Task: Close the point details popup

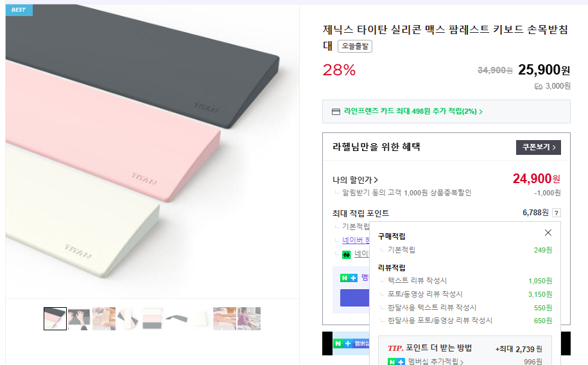Action: pos(548,233)
